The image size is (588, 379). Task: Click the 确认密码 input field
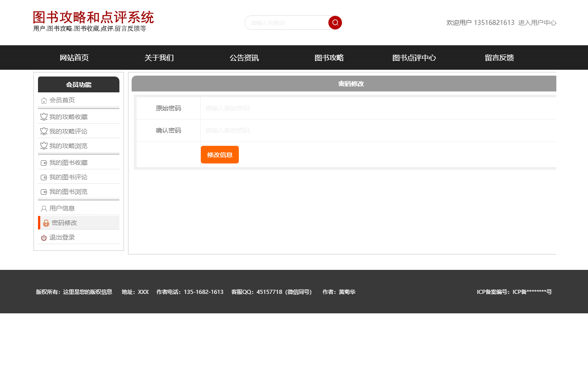point(379,130)
